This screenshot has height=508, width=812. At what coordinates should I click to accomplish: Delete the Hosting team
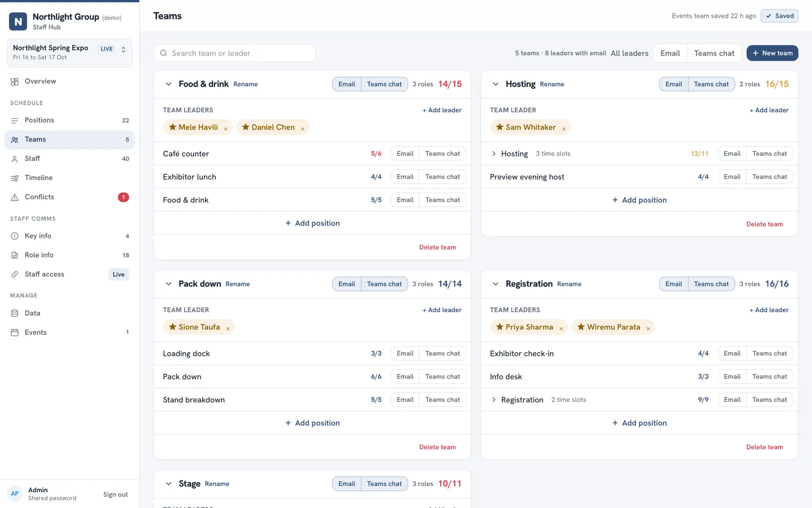(764, 225)
